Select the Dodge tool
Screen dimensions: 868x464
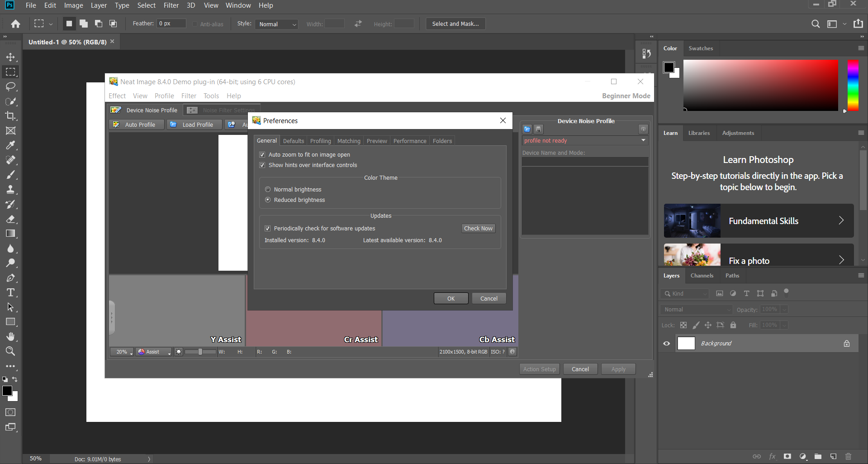tap(10, 263)
